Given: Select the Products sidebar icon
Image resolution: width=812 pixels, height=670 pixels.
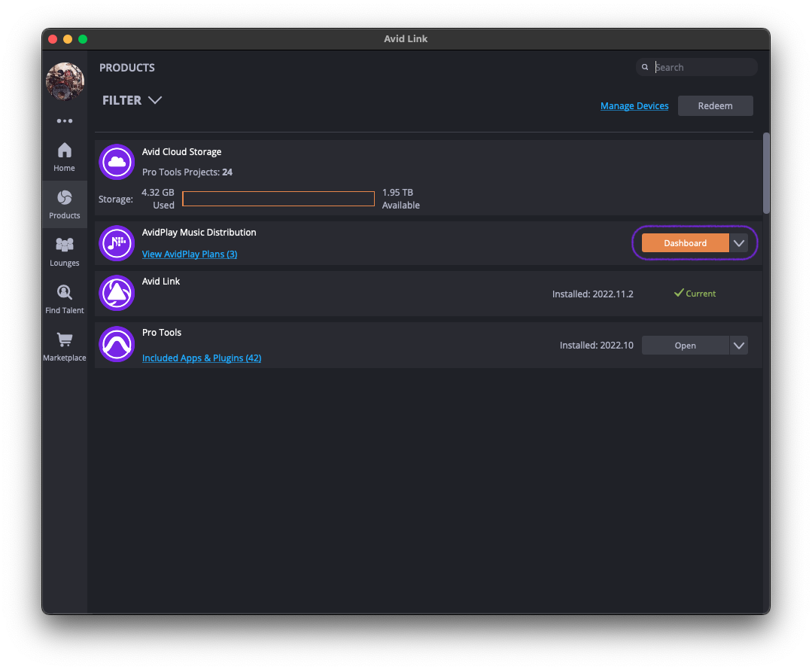Looking at the screenshot, I should pos(64,204).
